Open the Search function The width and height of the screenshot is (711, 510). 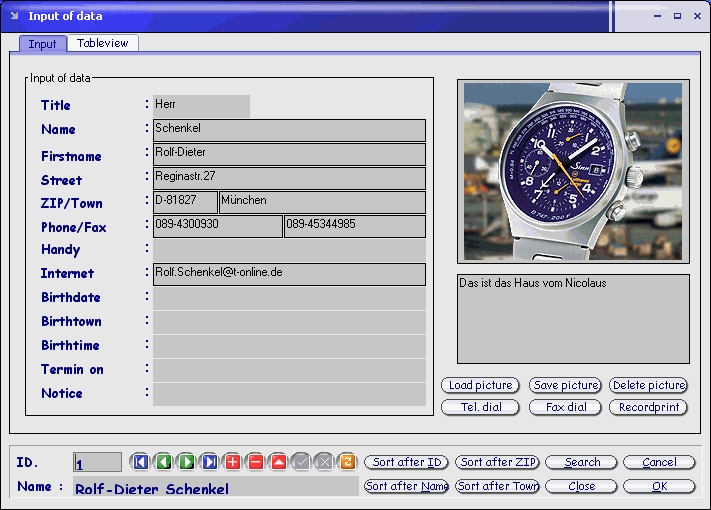[x=581, y=462]
